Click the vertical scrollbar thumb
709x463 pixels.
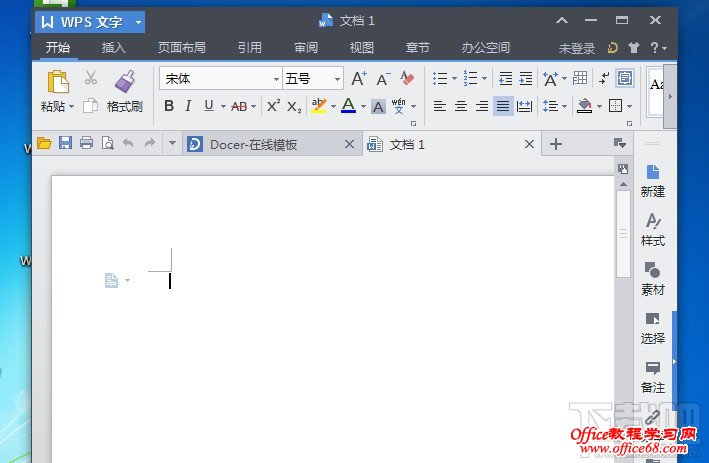[624, 233]
